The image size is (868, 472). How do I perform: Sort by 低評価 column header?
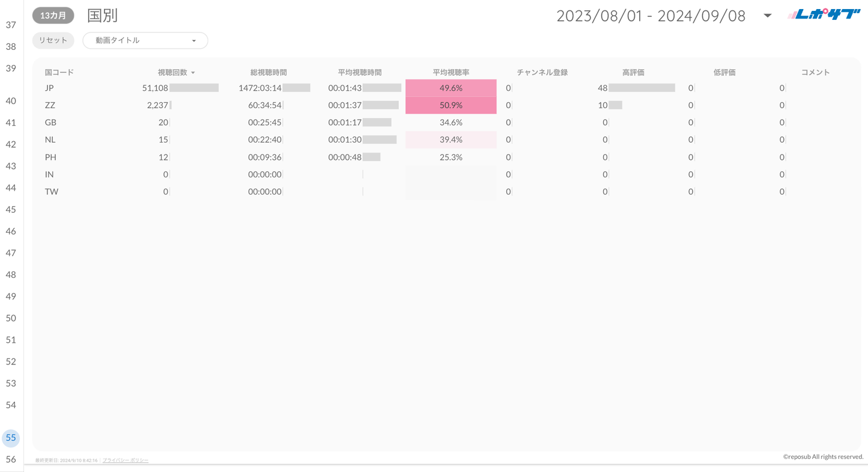[x=724, y=72]
